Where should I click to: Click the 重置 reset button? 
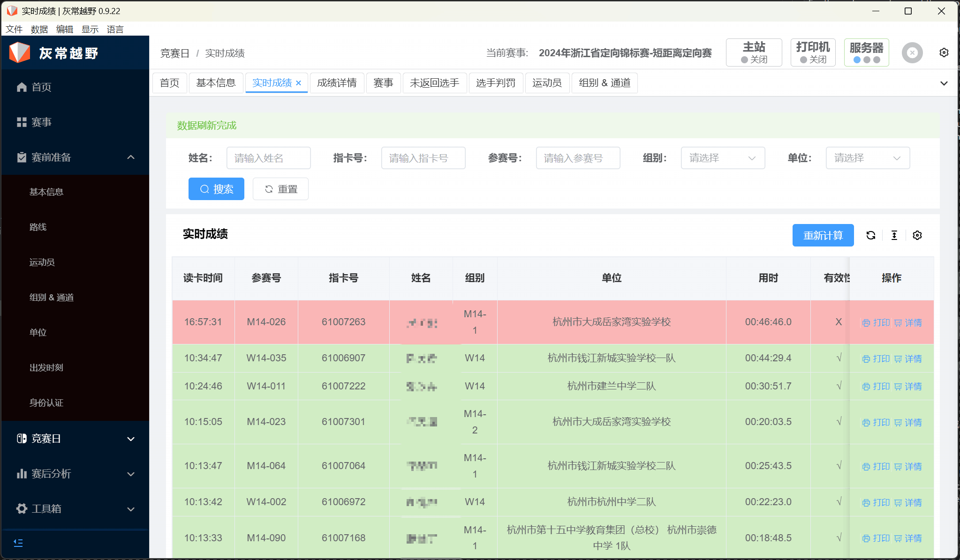280,189
